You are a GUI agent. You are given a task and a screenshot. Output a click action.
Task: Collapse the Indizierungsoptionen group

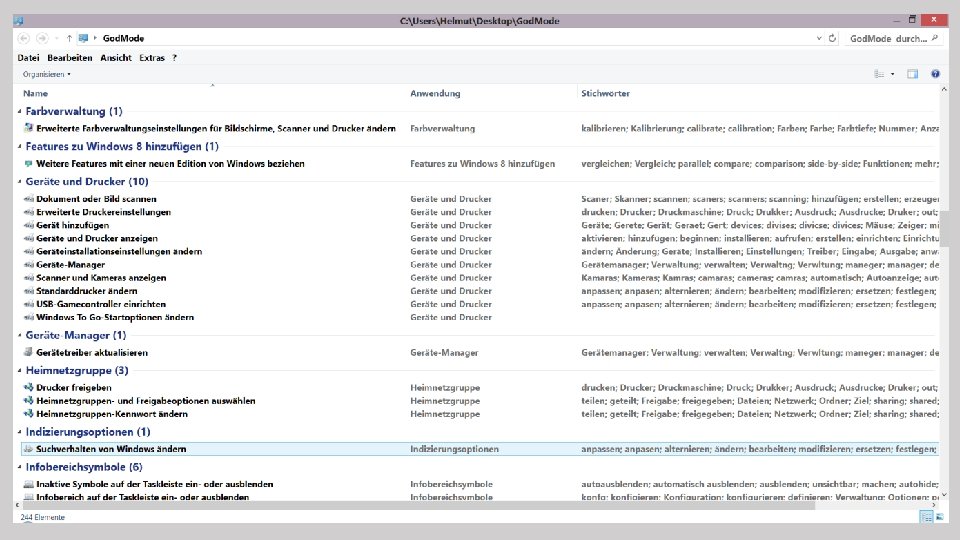20,432
